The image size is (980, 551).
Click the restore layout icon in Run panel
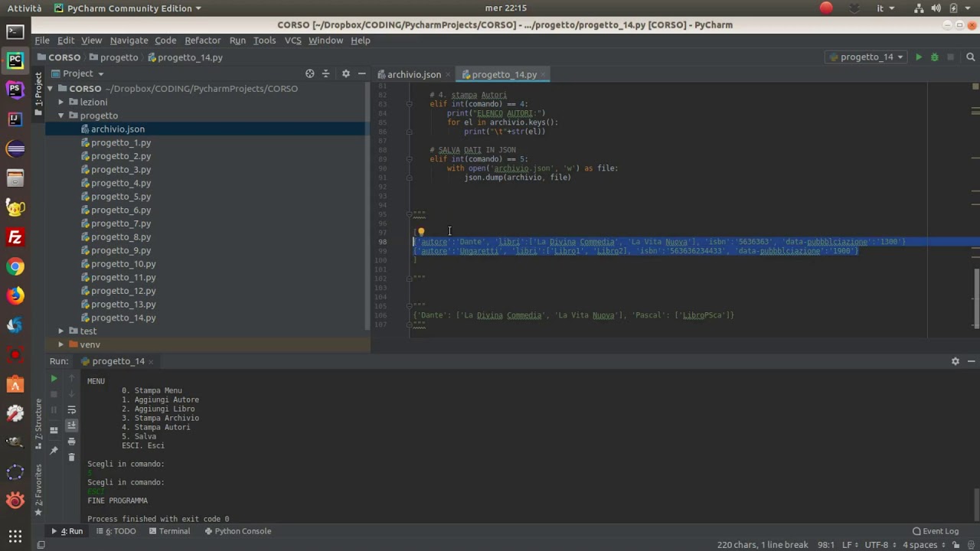point(54,430)
